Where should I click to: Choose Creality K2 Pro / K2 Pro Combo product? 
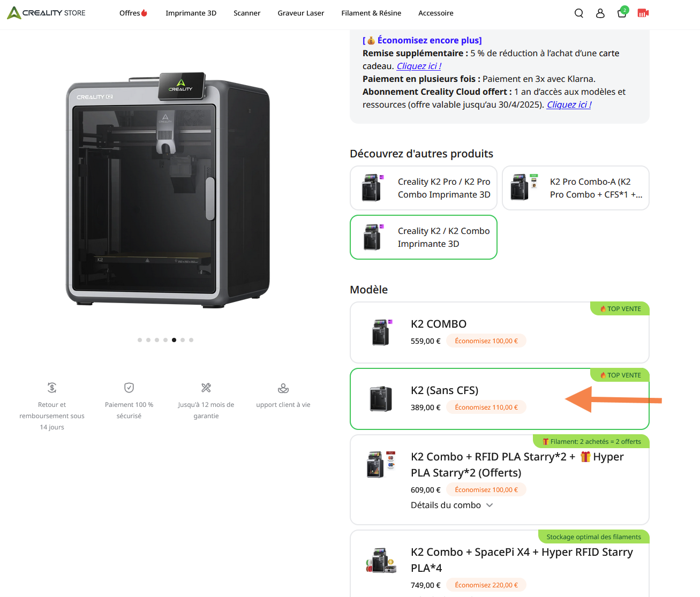click(424, 188)
